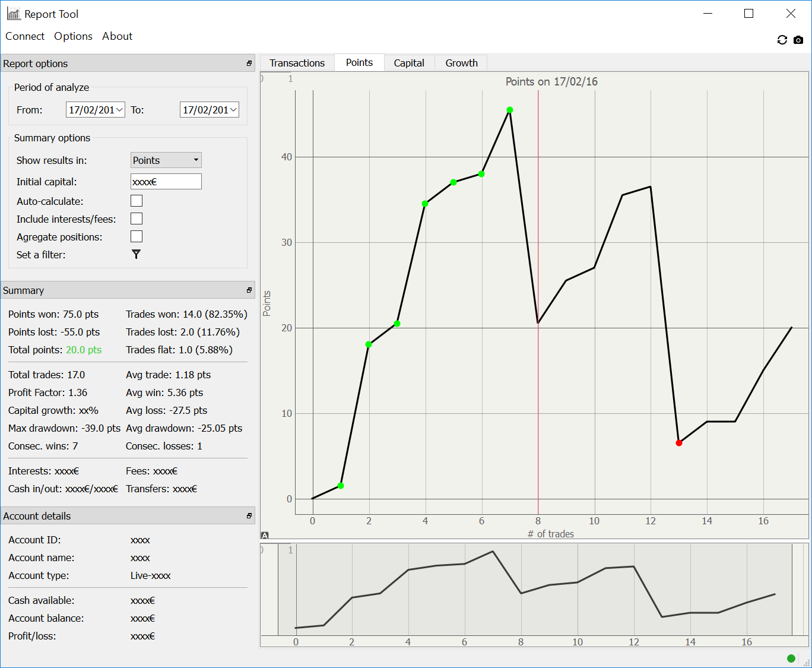This screenshot has width=812, height=668.
Task: Open the Growth tab
Action: click(462, 63)
